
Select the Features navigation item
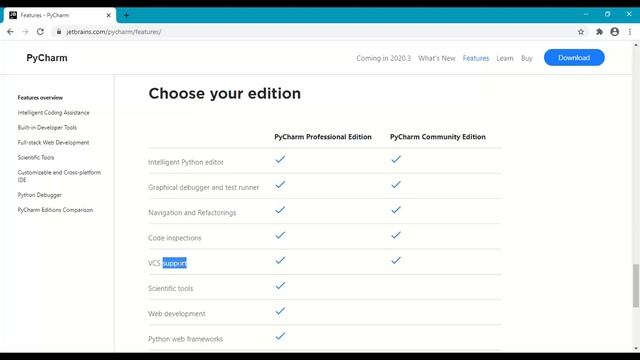pos(476,58)
